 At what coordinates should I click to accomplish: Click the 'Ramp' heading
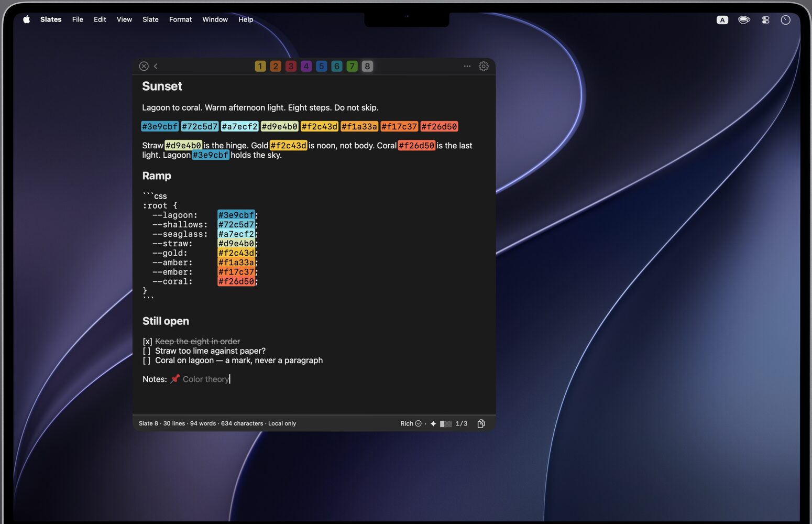pyautogui.click(x=157, y=176)
